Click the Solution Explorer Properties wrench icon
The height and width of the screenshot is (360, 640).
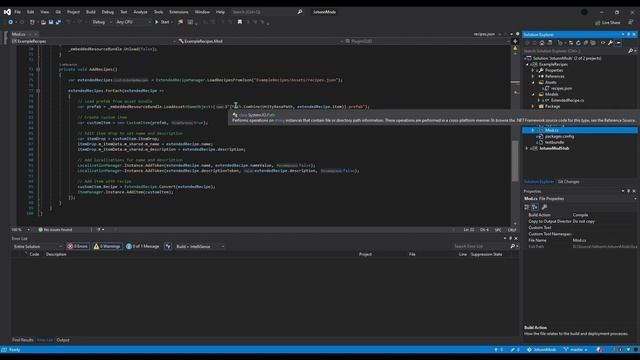pos(611,43)
